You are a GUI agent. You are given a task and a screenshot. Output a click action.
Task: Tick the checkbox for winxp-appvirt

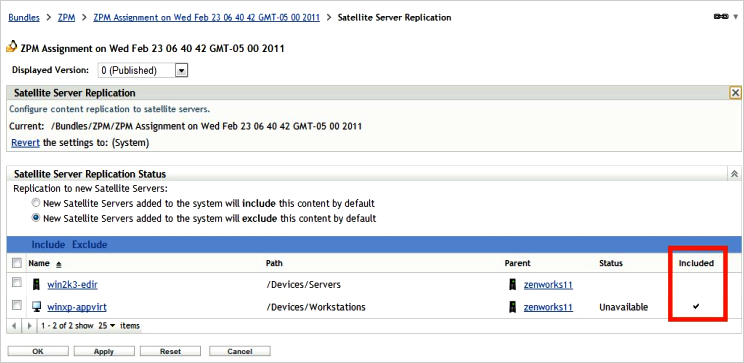17,305
